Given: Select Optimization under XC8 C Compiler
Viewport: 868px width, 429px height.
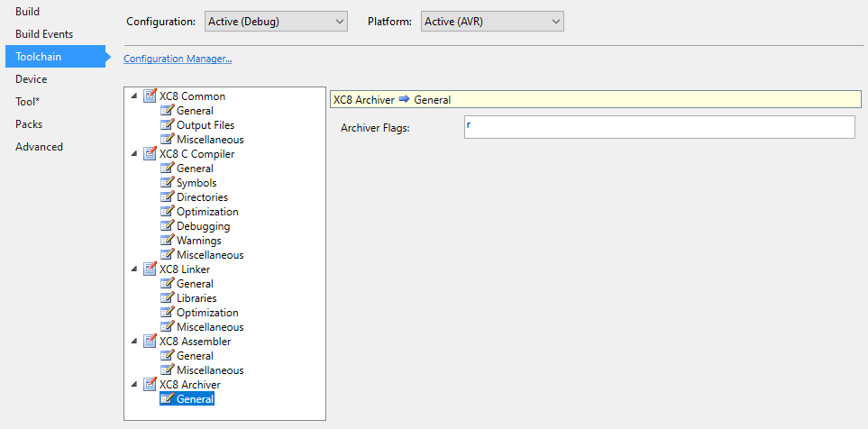Looking at the screenshot, I should (207, 212).
